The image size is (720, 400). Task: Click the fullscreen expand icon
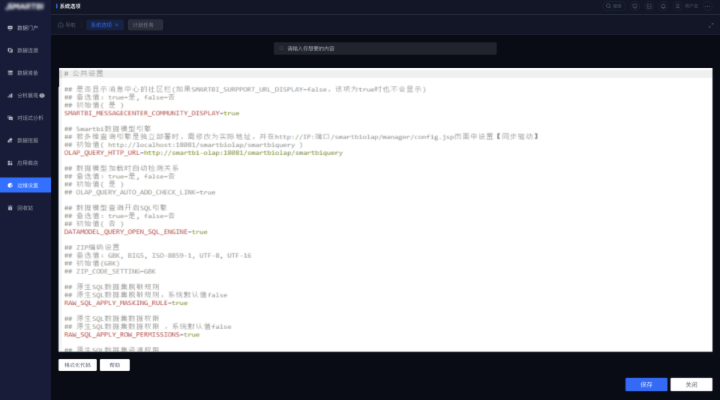[x=709, y=24]
